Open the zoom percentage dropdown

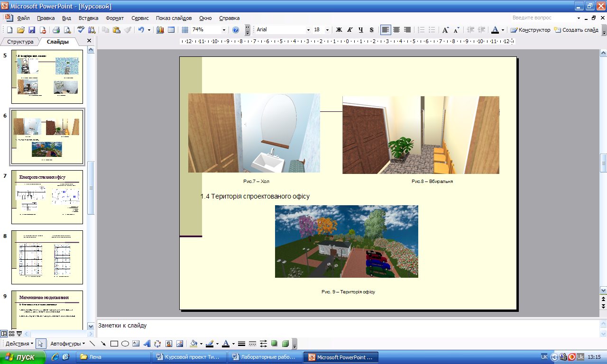click(224, 30)
